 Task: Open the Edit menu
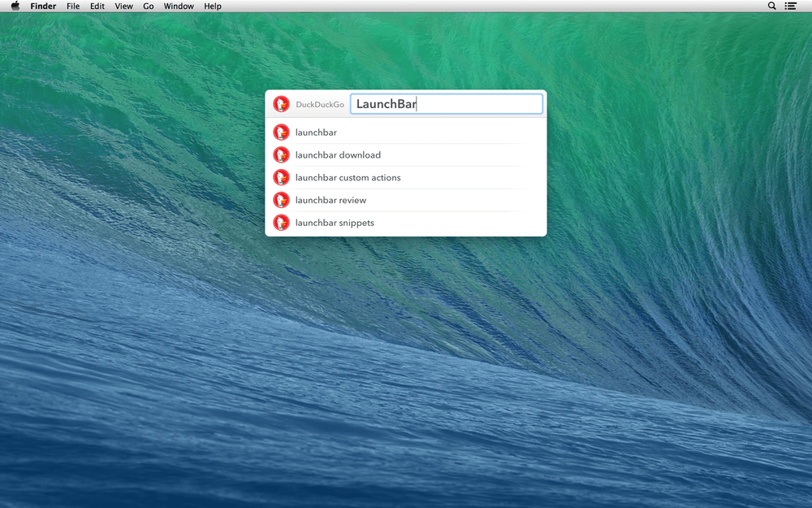97,7
